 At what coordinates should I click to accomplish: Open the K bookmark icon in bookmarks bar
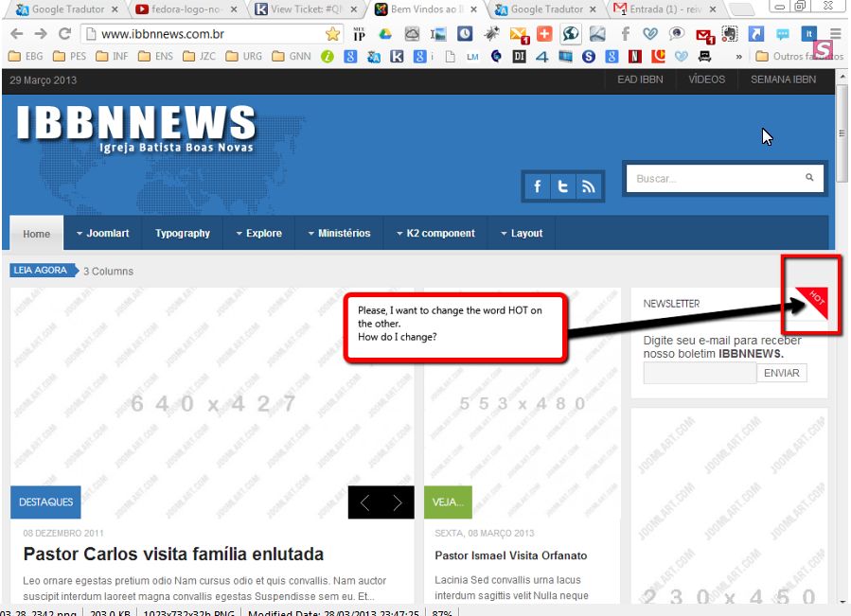coord(397,57)
